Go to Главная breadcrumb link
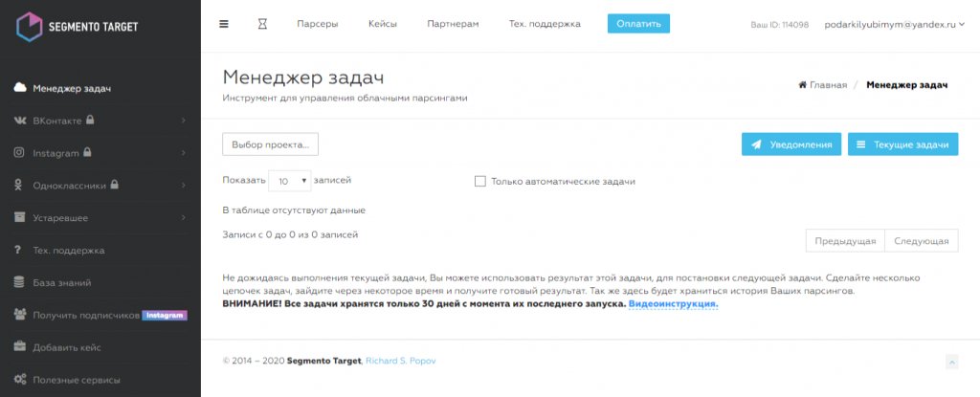 point(828,85)
